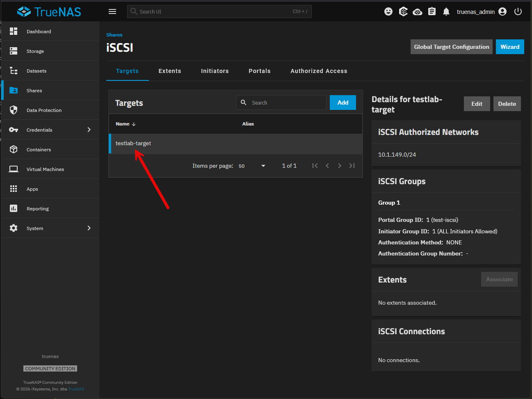Open Data Protection section
Image resolution: width=532 pixels, height=399 pixels.
[x=51, y=110]
